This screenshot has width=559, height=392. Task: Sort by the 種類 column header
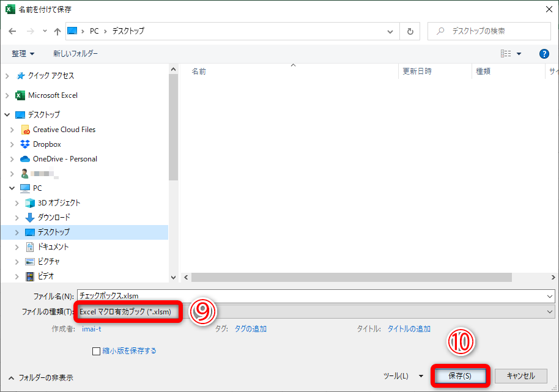click(483, 72)
